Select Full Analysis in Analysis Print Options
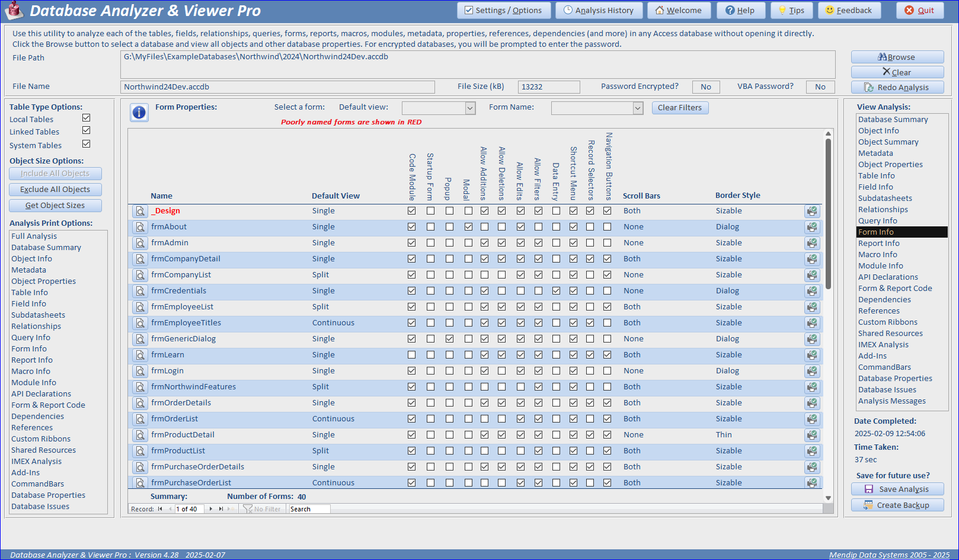The image size is (959, 560). 34,236
